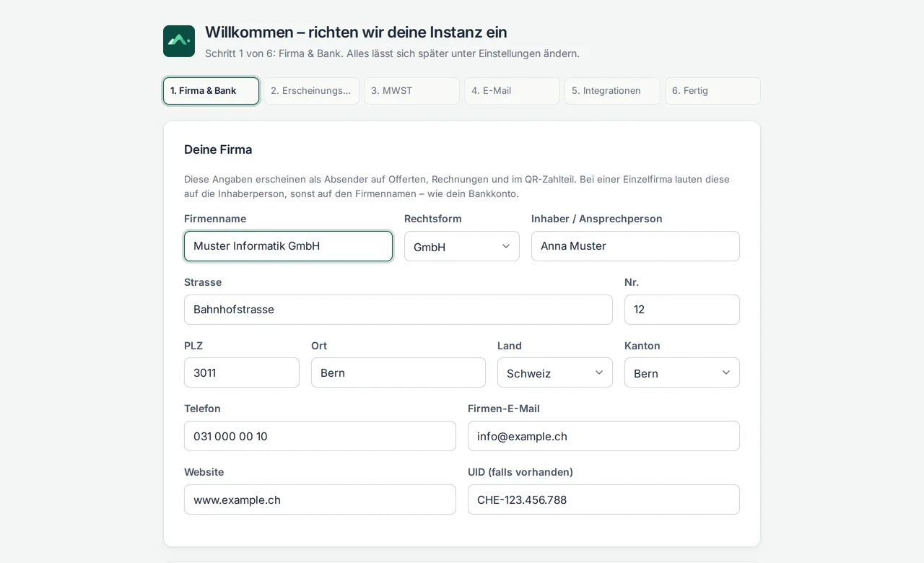This screenshot has width=924, height=563.
Task: Click the 'Rechtsform' field label
Action: click(x=433, y=219)
